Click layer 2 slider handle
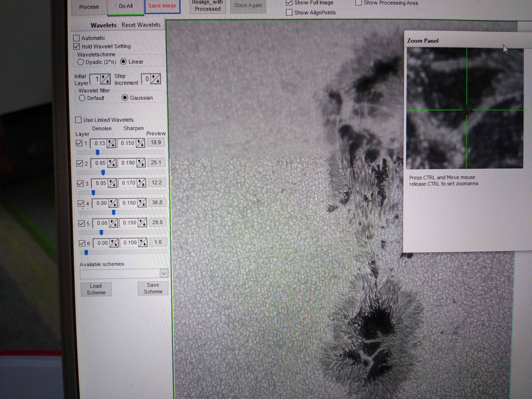Image resolution: width=532 pixels, height=399 pixels. click(x=103, y=172)
